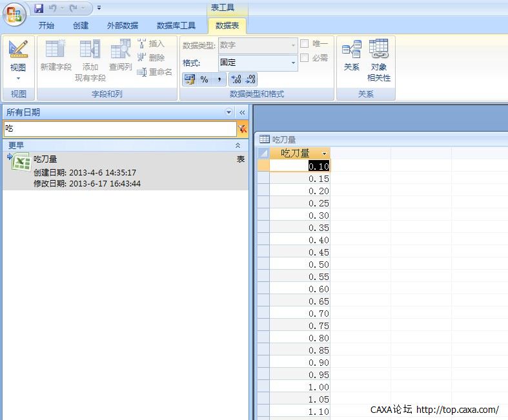Image resolution: width=508 pixels, height=420 pixels.
Task: Open the 数据库工具 ribbon tab
Action: 176,26
